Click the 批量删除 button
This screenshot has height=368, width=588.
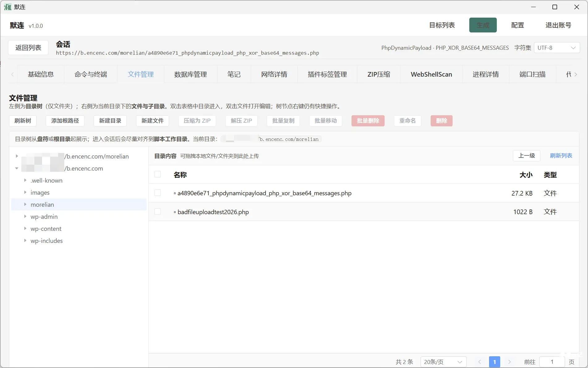[368, 121]
